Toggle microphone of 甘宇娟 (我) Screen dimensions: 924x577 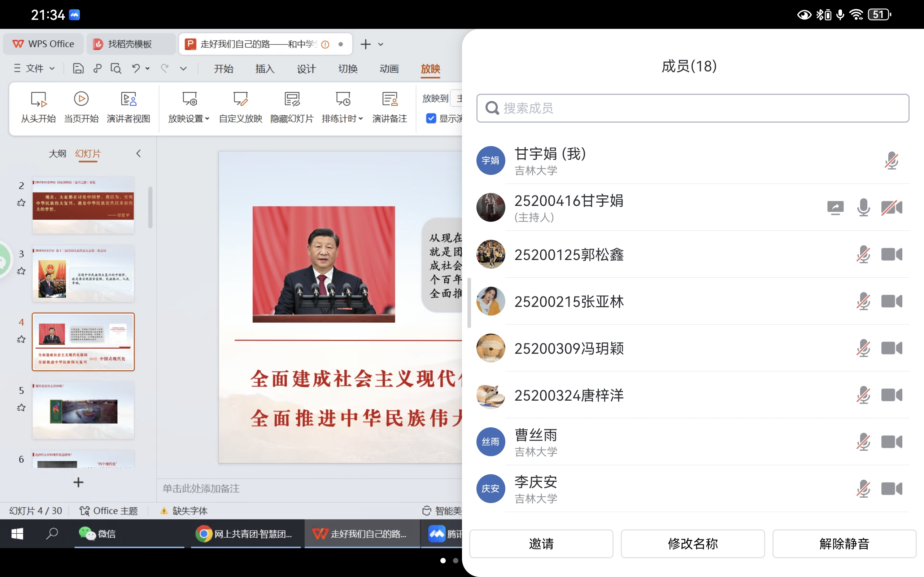891,161
